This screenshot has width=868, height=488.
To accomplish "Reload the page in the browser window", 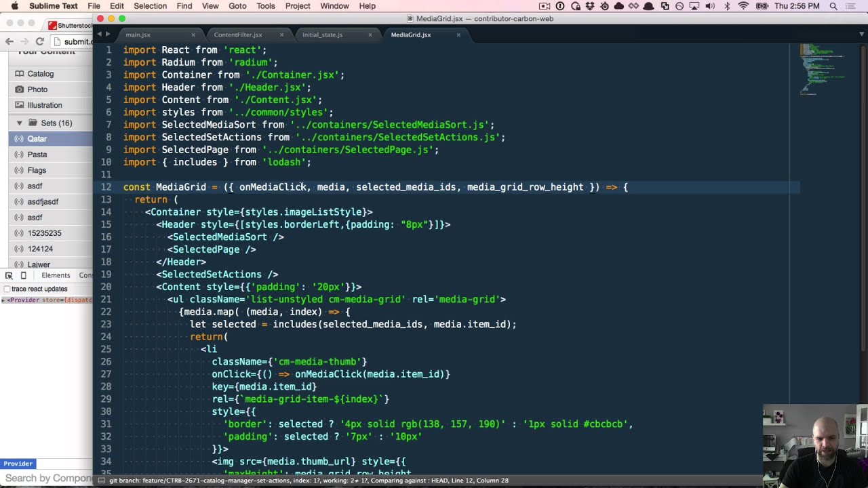I will click(x=40, y=41).
